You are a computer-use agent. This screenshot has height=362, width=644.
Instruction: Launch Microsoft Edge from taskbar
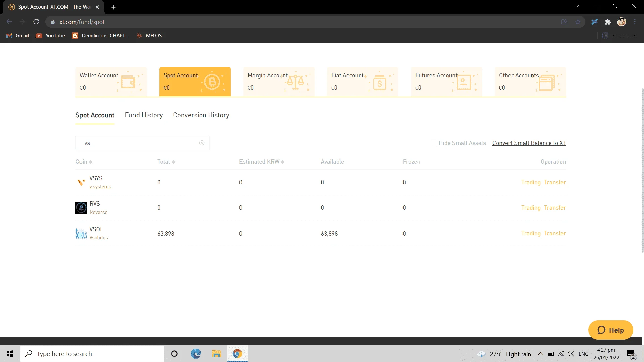pyautogui.click(x=196, y=354)
